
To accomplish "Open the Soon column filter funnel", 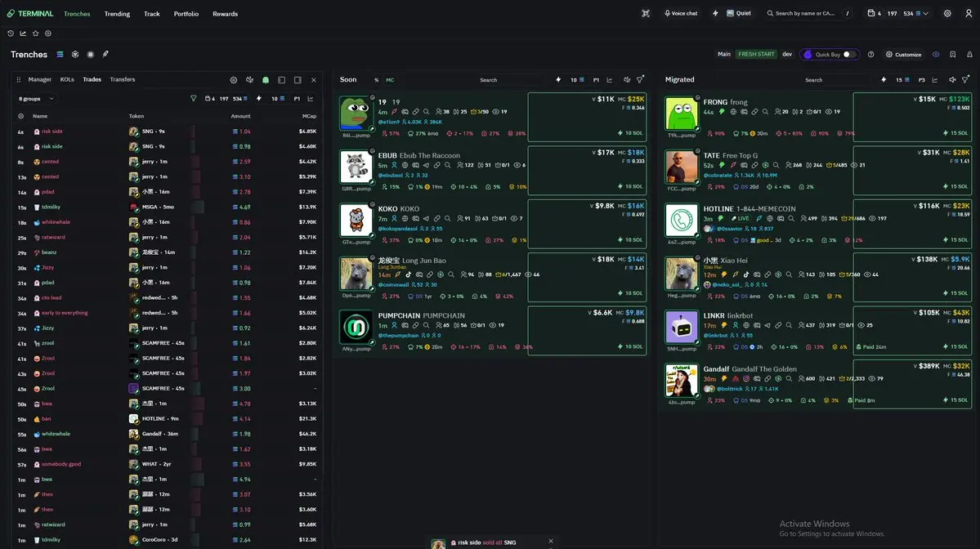I will 640,80.
